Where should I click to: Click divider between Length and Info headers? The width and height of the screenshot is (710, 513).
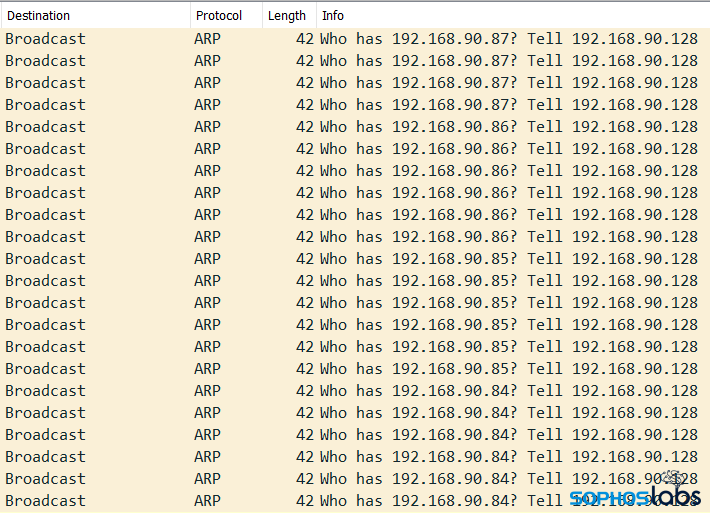tap(317, 16)
